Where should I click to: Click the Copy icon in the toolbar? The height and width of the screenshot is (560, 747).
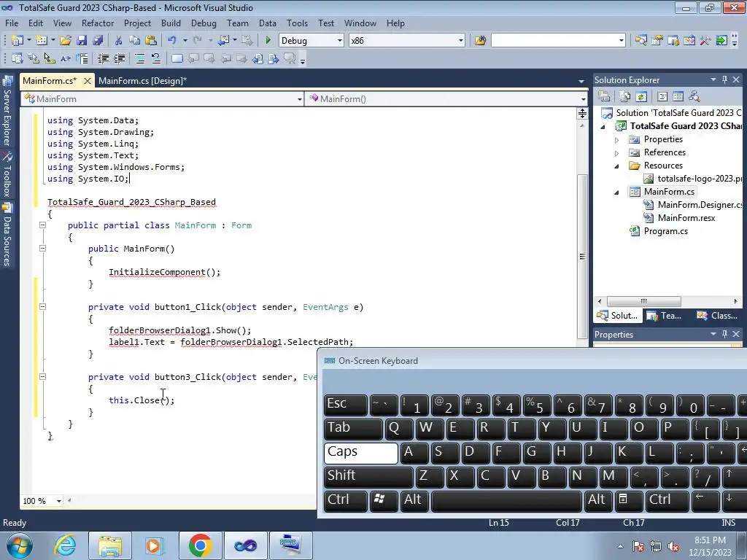point(135,41)
